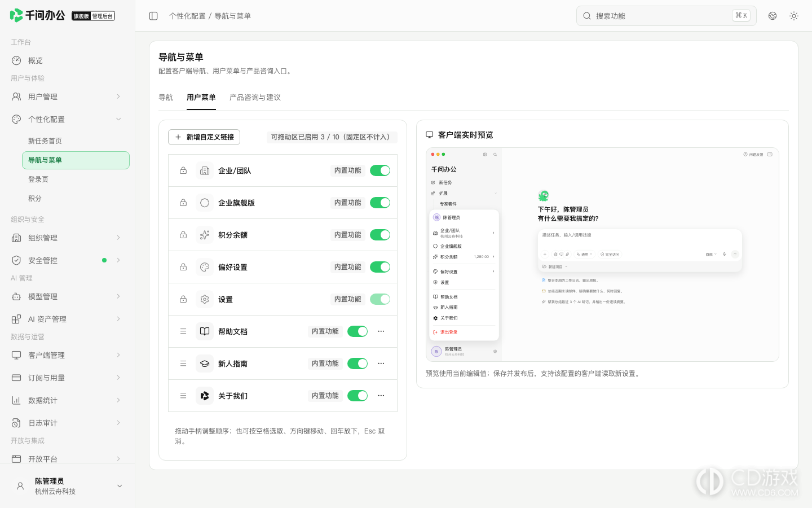812x508 pixels.
Task: Open the more options menu for 新人指南
Action: tap(381, 364)
